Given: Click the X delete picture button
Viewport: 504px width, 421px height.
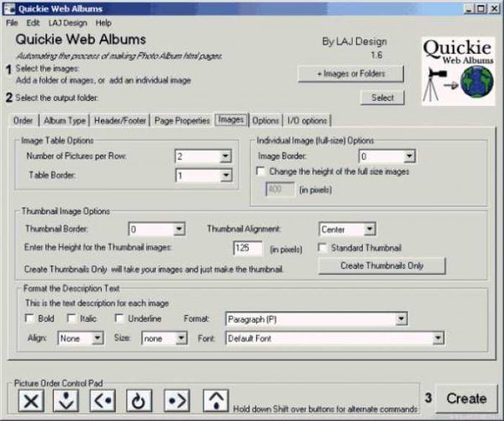Looking at the screenshot, I should coord(31,400).
